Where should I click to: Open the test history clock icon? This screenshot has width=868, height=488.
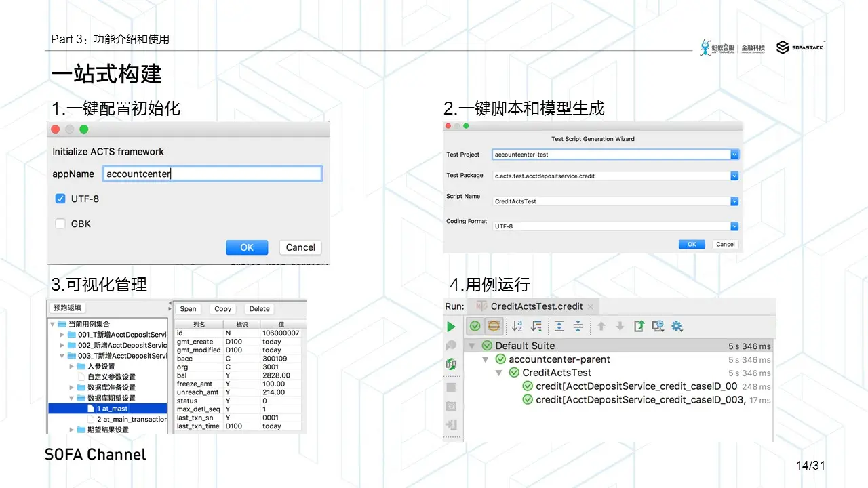658,326
